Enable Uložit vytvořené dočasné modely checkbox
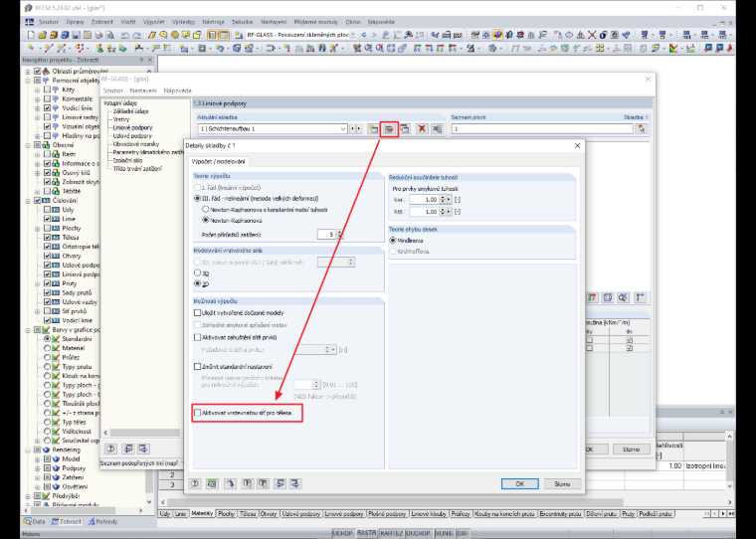This screenshot has height=539, width=756. 197,313
